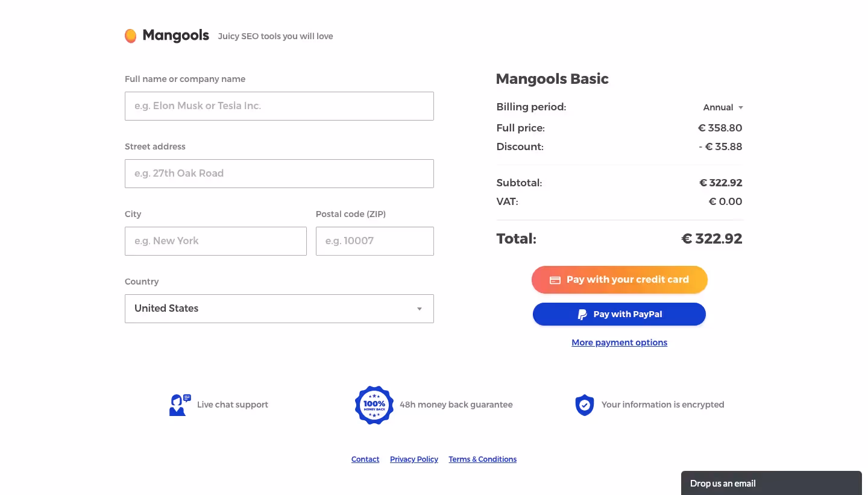This screenshot has height=495, width=868.
Task: Click the 100% money back guarantee badge
Action: coord(374,405)
